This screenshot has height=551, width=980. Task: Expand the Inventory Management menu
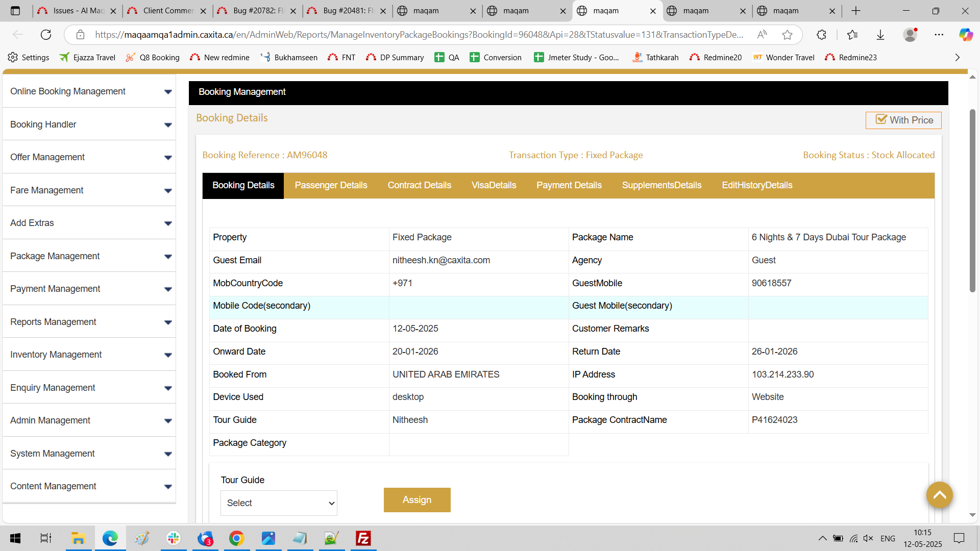tap(89, 355)
